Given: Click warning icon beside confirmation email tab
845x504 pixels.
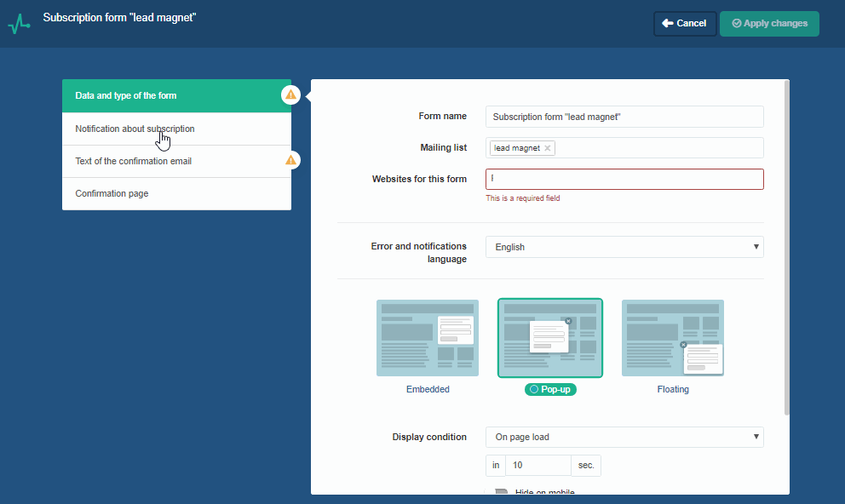Looking at the screenshot, I should point(291,159).
